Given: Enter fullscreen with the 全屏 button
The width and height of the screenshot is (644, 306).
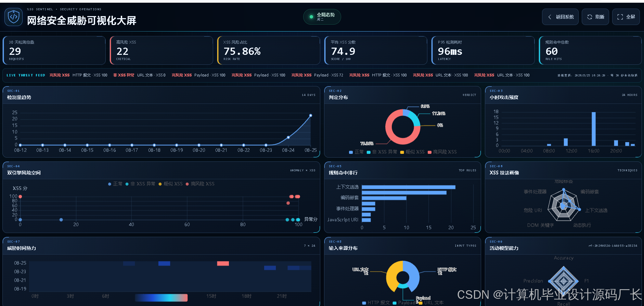Looking at the screenshot, I should tap(626, 17).
